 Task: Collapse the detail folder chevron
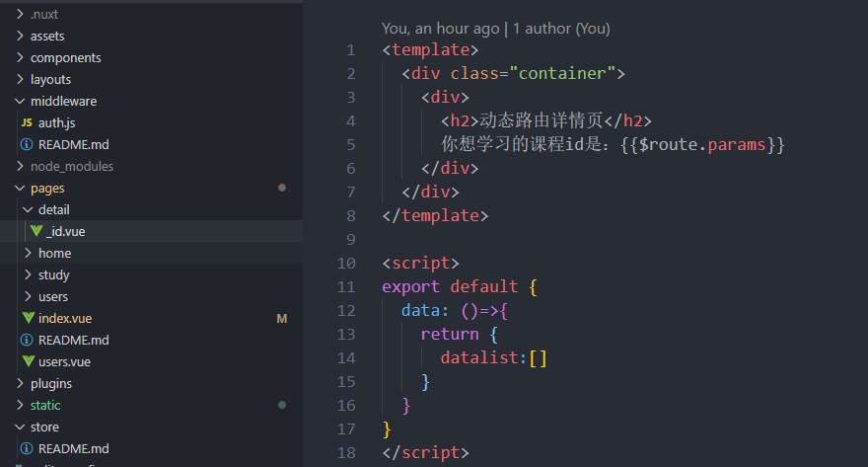click(x=28, y=210)
